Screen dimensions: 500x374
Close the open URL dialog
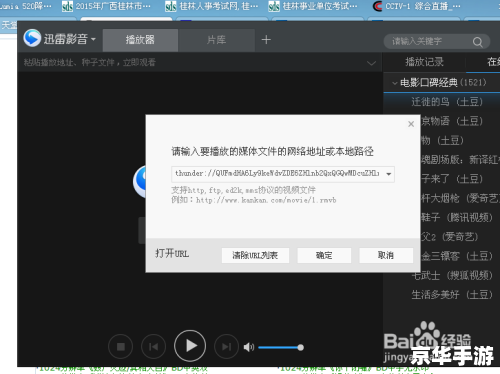411,124
